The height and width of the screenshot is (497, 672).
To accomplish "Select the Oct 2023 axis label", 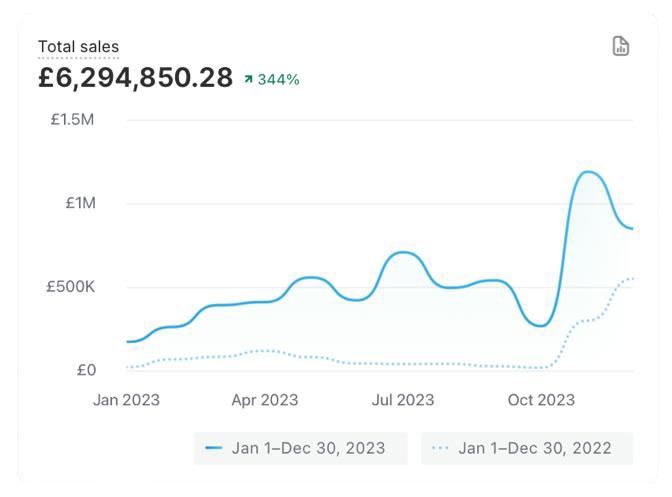I will tap(541, 400).
